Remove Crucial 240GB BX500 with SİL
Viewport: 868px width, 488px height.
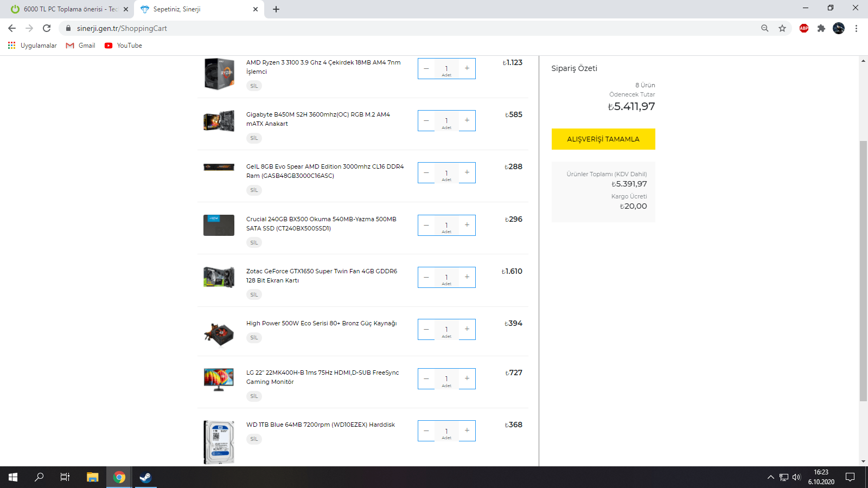(x=254, y=242)
